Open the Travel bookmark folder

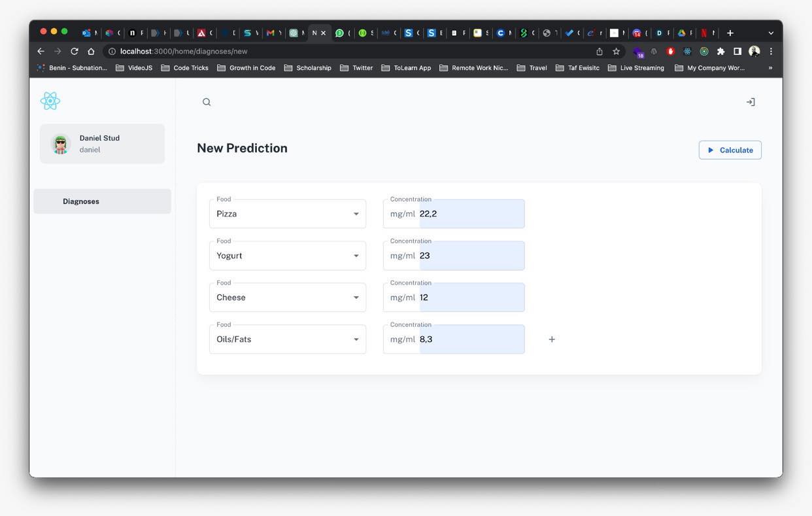click(x=532, y=68)
